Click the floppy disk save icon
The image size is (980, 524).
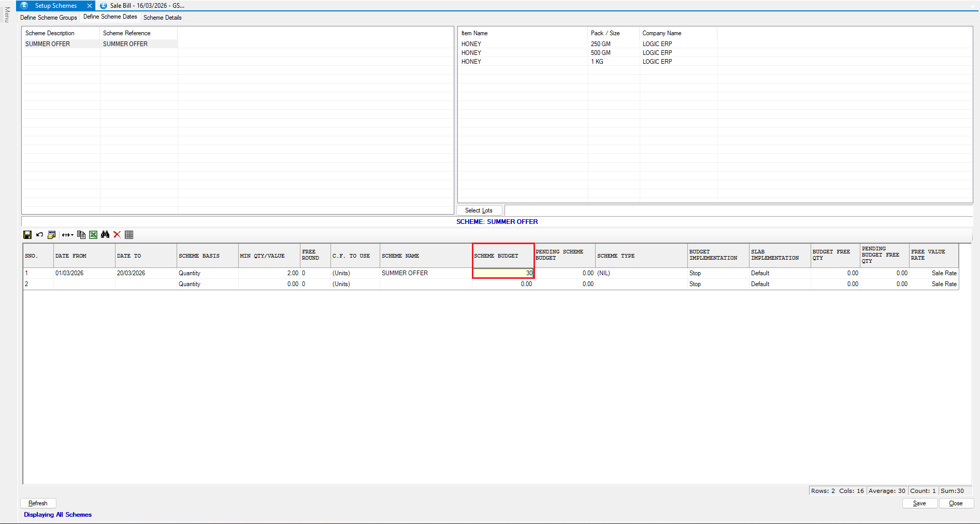tap(27, 235)
